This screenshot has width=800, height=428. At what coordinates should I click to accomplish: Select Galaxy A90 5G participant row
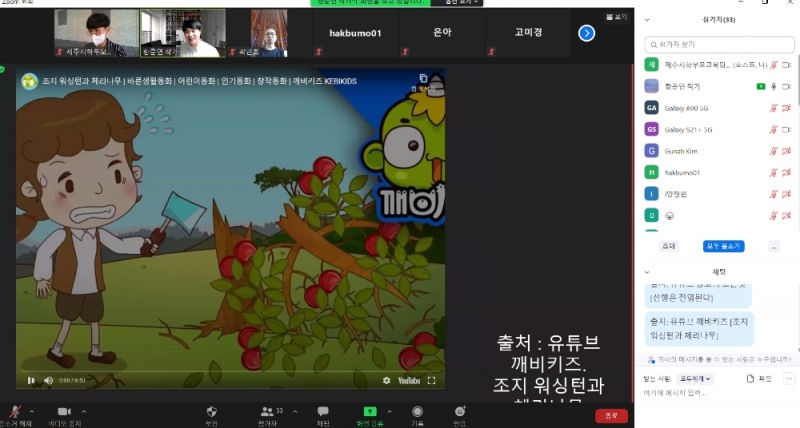tap(718, 108)
